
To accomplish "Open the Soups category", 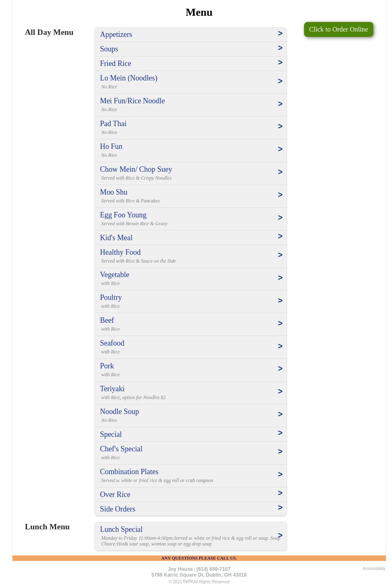I will [x=109, y=49].
